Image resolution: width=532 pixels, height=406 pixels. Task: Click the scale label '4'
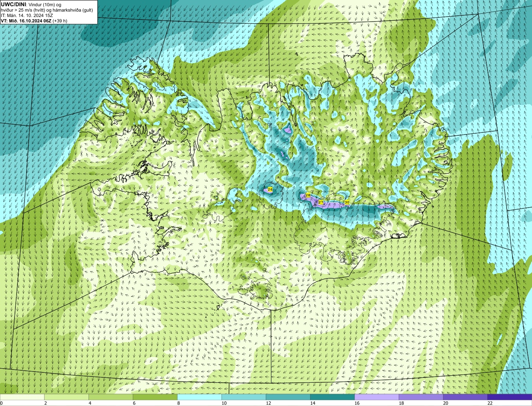click(90, 403)
